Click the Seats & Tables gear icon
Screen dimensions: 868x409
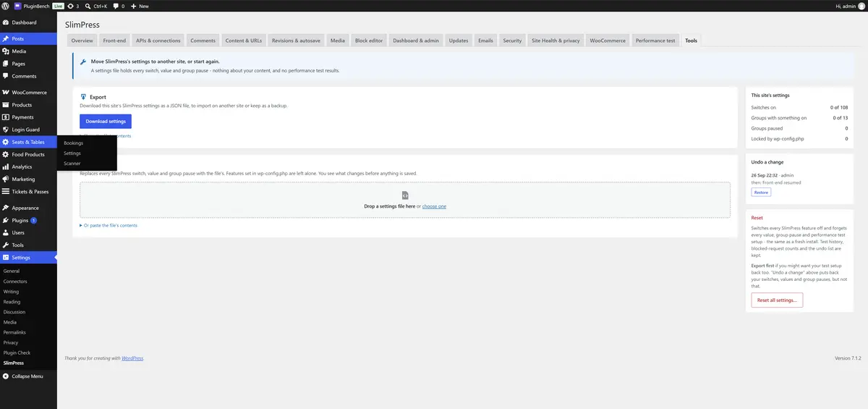click(x=6, y=142)
